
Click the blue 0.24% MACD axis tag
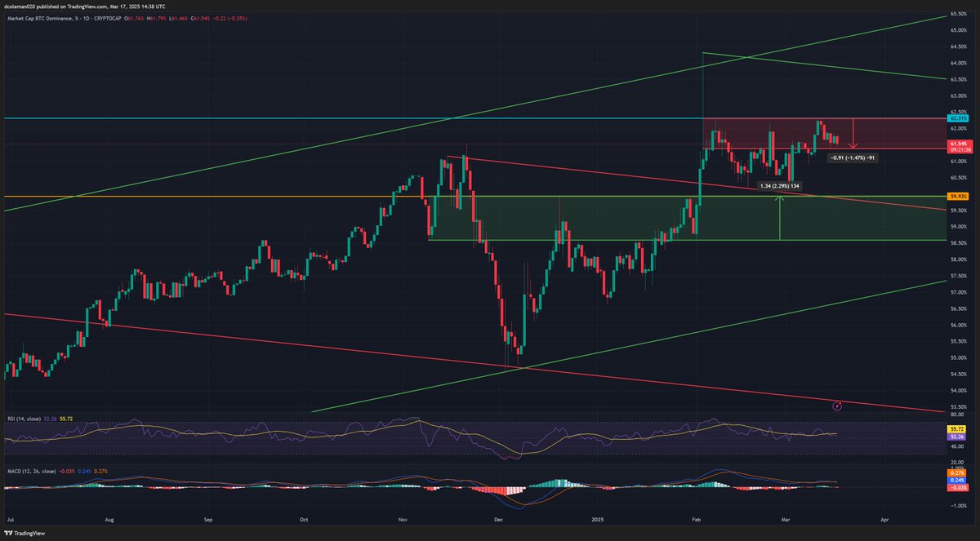(957, 480)
